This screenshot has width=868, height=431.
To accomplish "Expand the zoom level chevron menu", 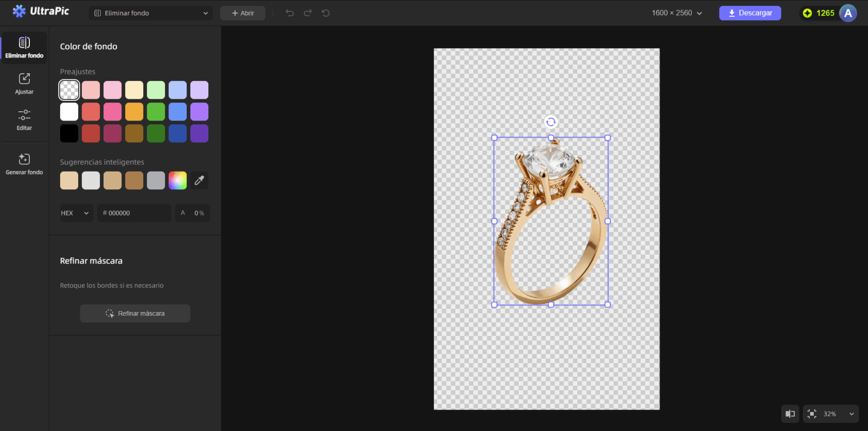I will [x=852, y=414].
